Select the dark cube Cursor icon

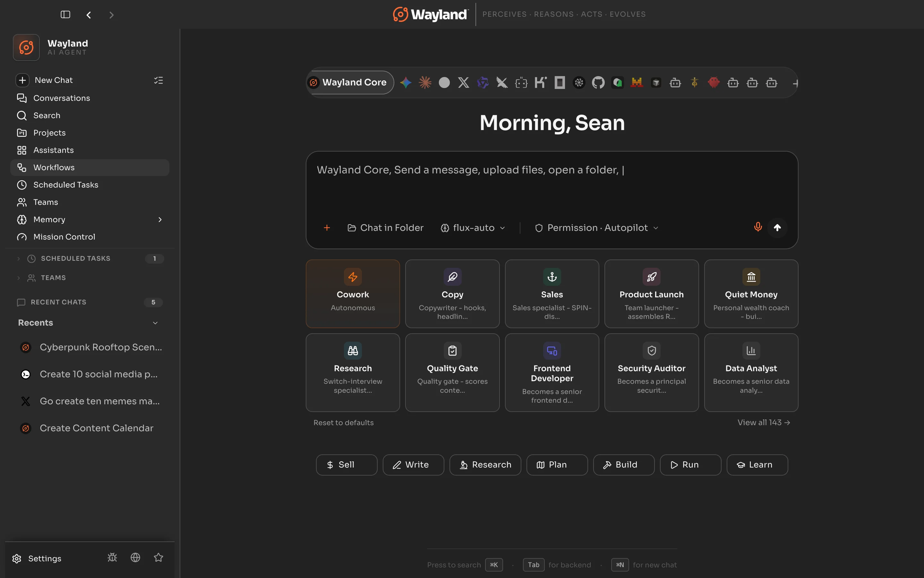[656, 83]
